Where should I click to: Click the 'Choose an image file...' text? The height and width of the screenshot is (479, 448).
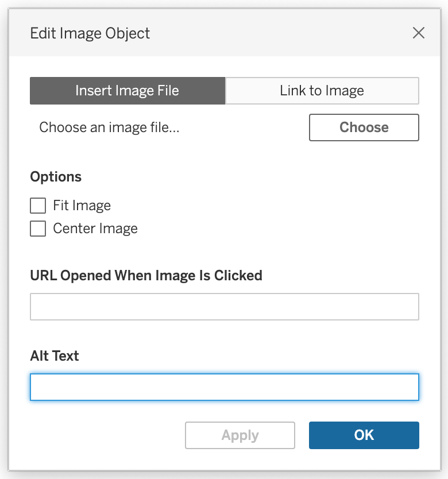tap(109, 128)
